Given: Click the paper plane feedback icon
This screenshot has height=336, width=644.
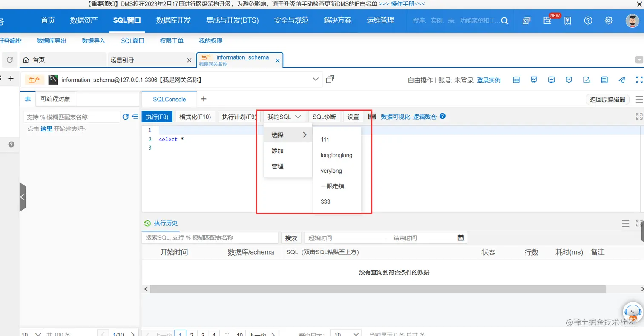Looking at the screenshot, I should pyautogui.click(x=621, y=80).
